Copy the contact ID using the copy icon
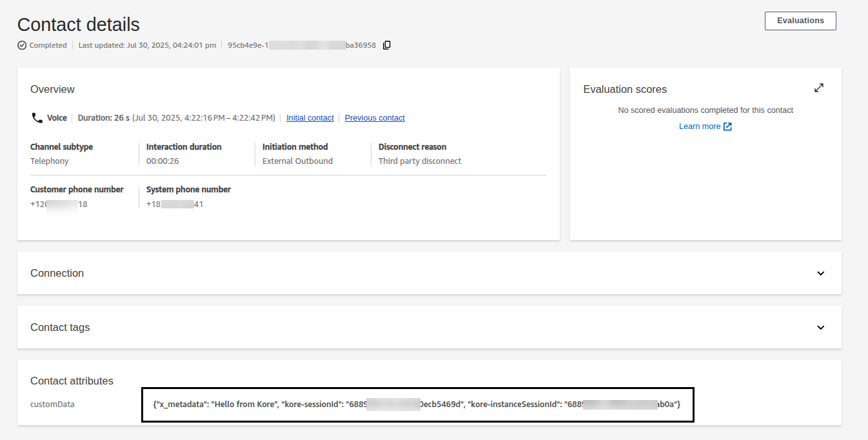Screen dimensions: 868x440 pos(387,45)
